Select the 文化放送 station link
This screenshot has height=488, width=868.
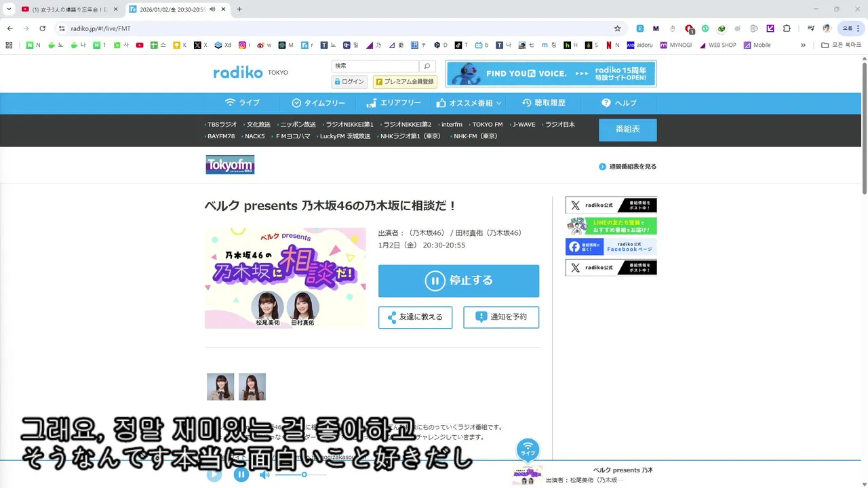[258, 125]
